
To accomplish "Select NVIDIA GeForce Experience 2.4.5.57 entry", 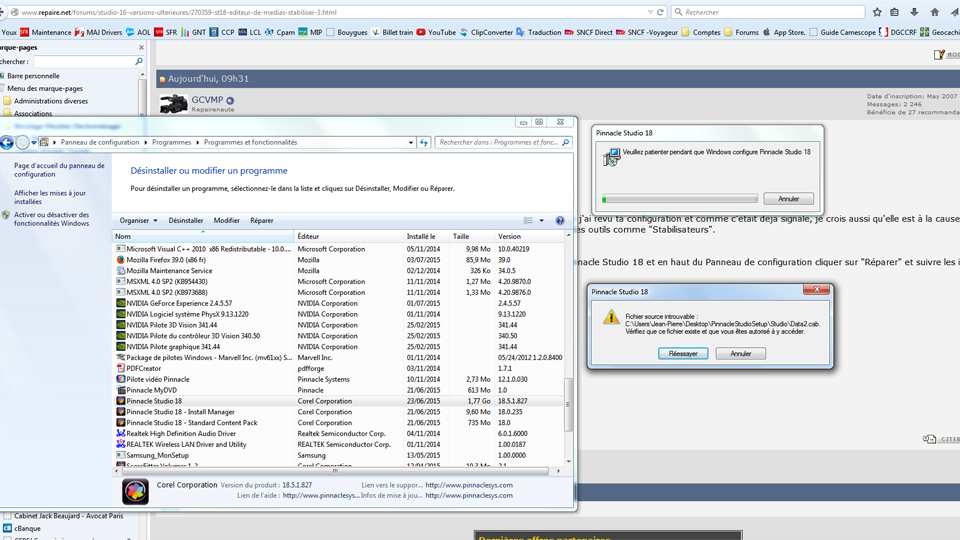I will (x=339, y=303).
